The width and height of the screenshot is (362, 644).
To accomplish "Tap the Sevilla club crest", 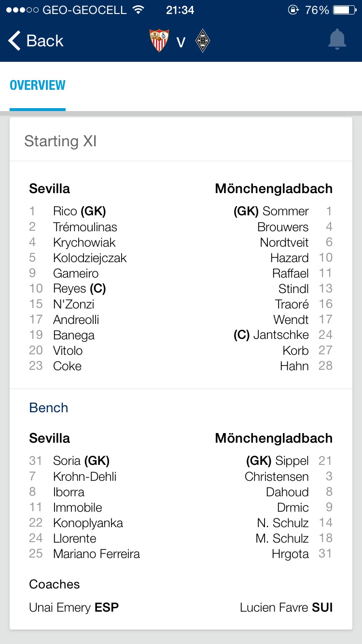I will point(159,41).
